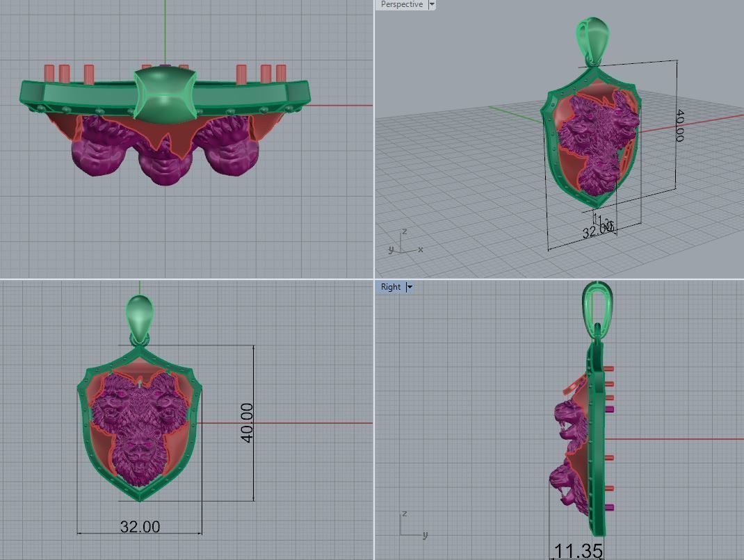Viewport: 744px width, 560px height.
Task: Click the pendant bail in the front view
Action: (140, 317)
